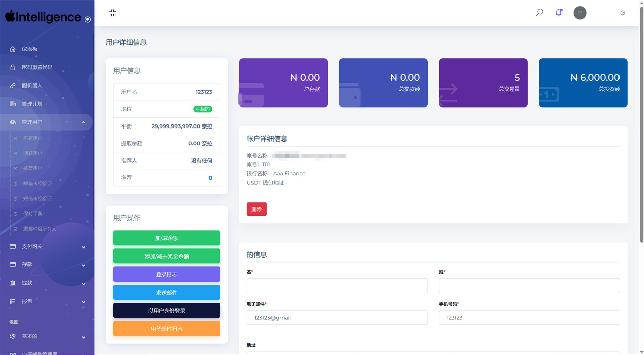Click the 以用户身份登录 button
The height and width of the screenshot is (355, 644).
click(166, 311)
